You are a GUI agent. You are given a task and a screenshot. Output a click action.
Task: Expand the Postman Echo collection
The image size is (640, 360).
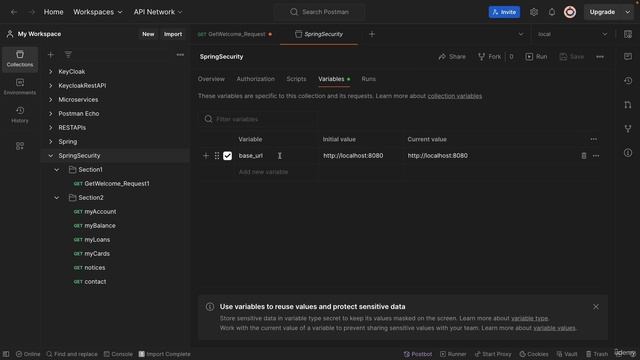(x=51, y=113)
